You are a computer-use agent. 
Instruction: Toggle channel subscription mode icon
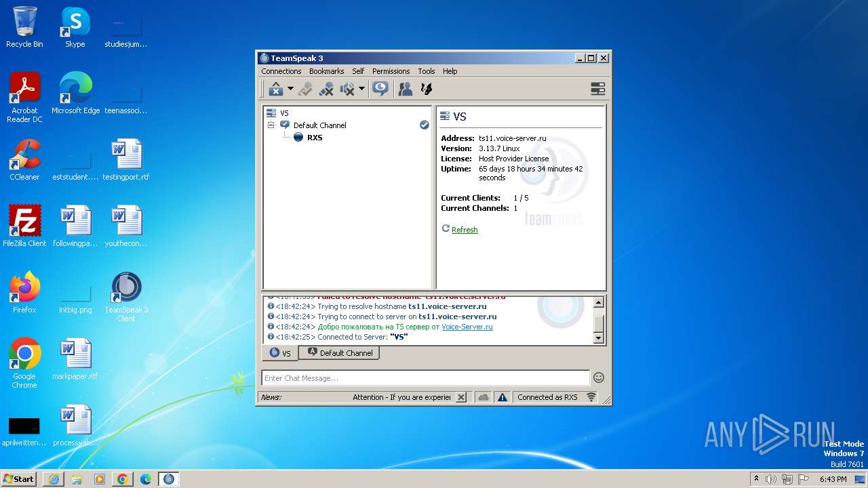380,89
